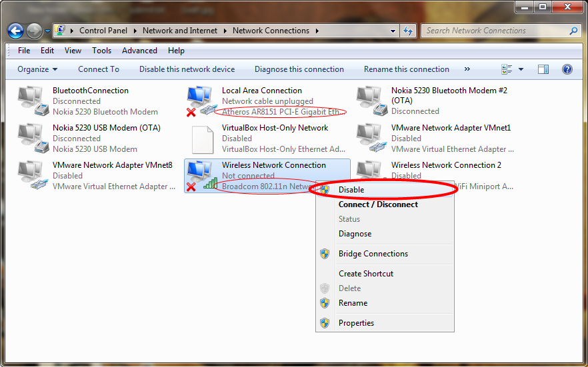
Task: Choose Rename in the context menu
Action: pyautogui.click(x=385, y=303)
